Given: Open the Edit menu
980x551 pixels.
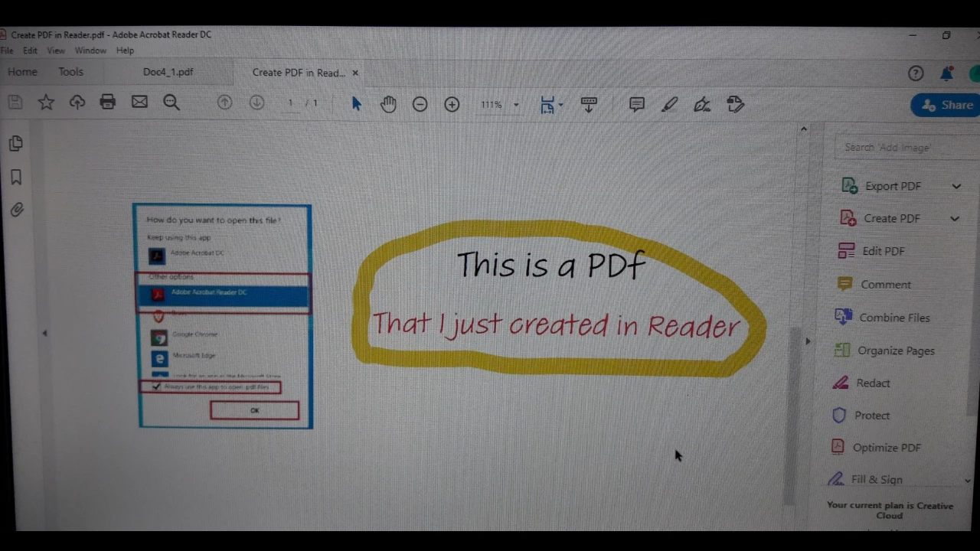Looking at the screenshot, I should coord(30,51).
